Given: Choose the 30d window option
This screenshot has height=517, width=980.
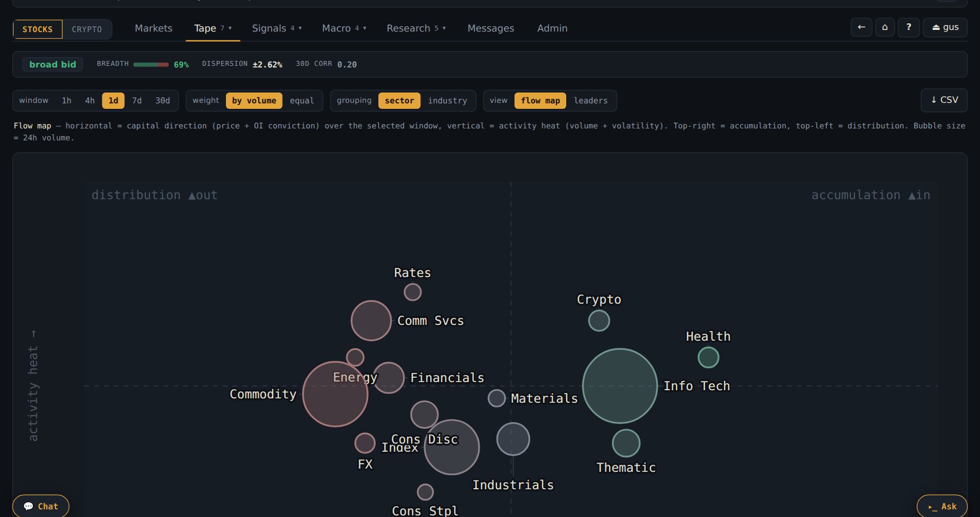Looking at the screenshot, I should point(163,101).
